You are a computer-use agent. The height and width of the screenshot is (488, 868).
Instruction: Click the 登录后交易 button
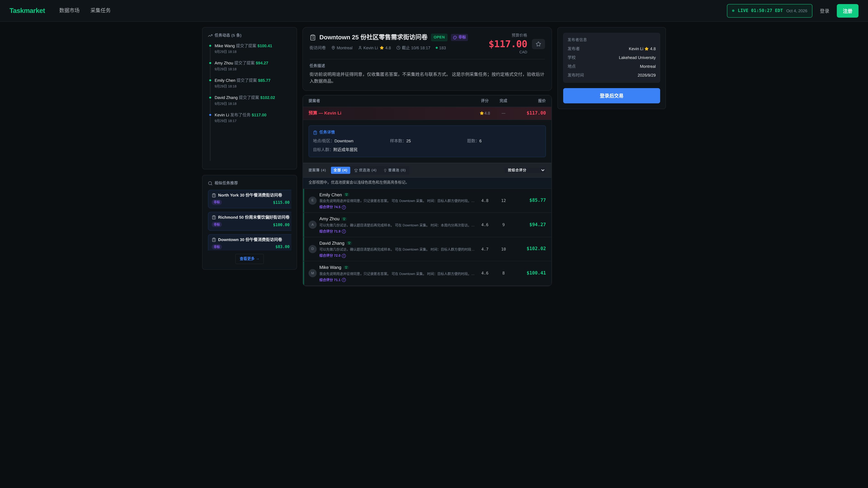[611, 96]
